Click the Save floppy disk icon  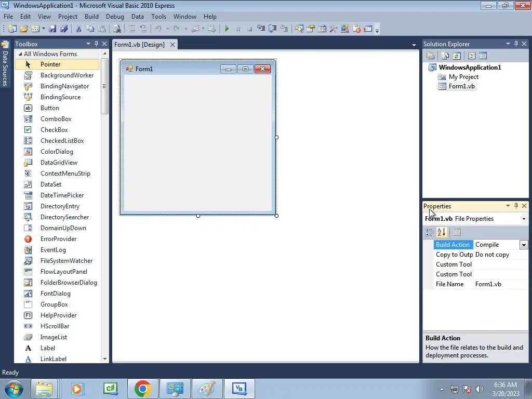coord(52,29)
